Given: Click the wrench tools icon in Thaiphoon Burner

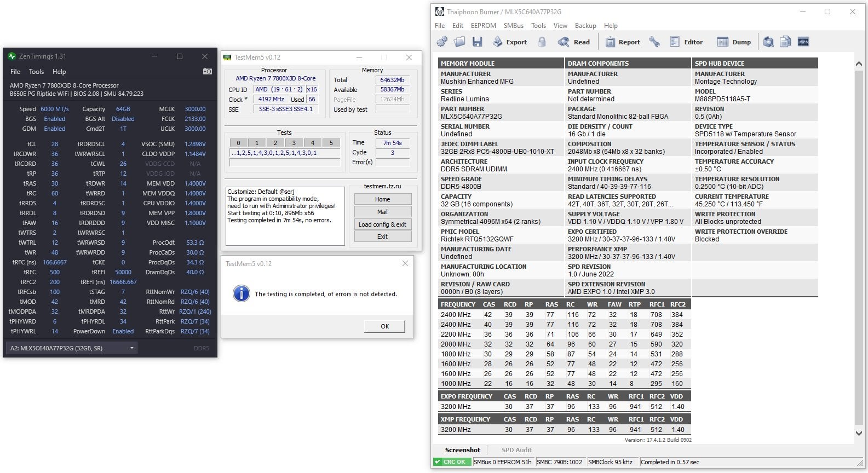Looking at the screenshot, I should click(654, 42).
